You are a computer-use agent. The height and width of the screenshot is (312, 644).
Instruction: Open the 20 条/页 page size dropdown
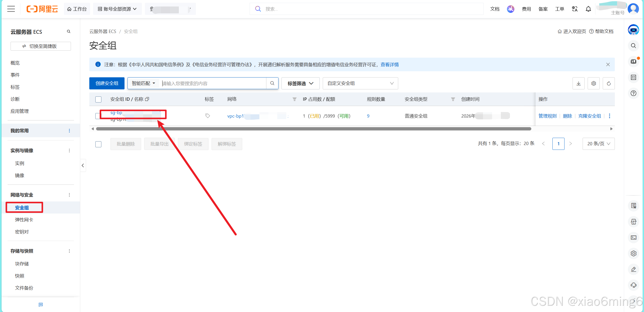pyautogui.click(x=598, y=144)
